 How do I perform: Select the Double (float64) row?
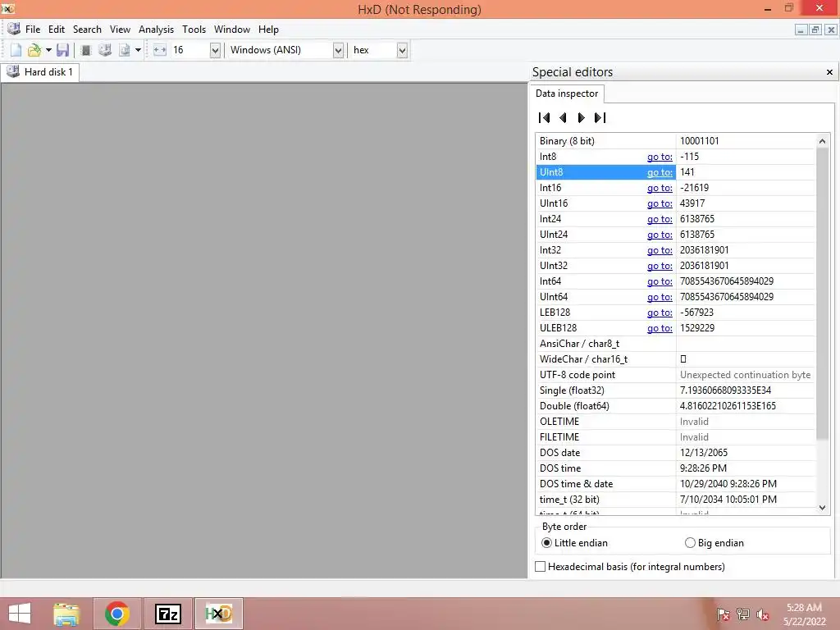tap(676, 406)
